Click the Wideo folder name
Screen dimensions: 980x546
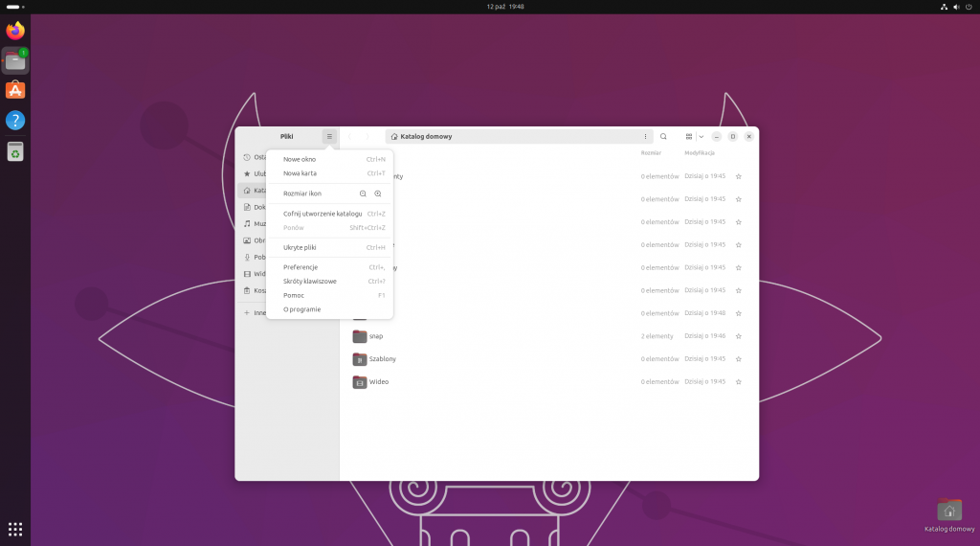pyautogui.click(x=378, y=381)
